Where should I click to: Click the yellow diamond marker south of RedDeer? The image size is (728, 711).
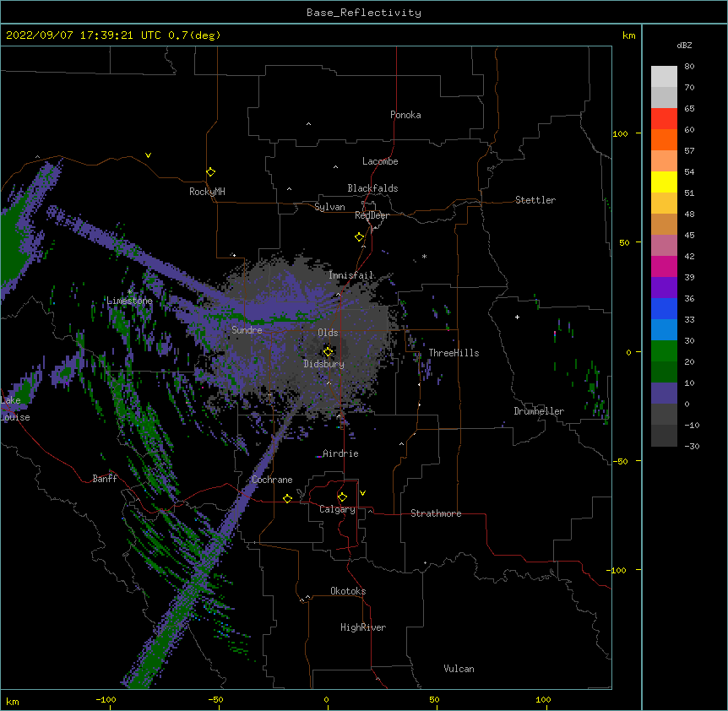[360, 237]
